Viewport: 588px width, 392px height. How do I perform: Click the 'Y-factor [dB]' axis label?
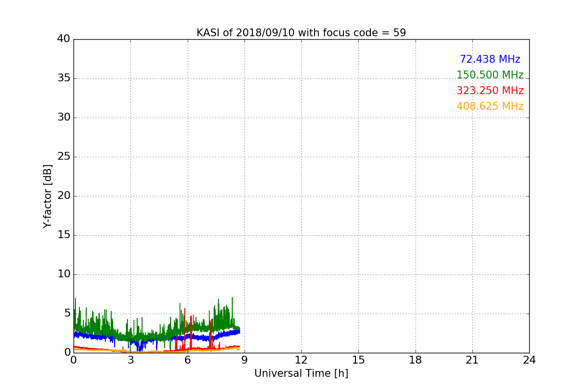point(48,196)
